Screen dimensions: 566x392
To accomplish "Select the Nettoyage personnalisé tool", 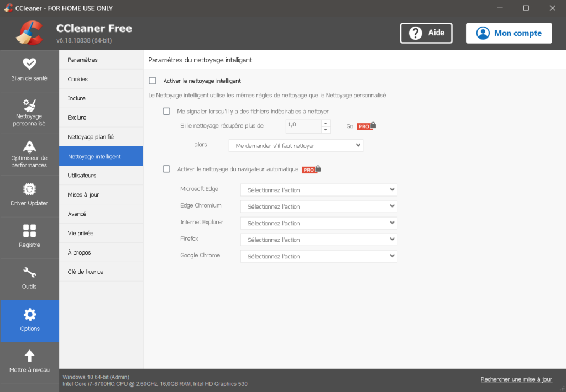I will (30, 113).
